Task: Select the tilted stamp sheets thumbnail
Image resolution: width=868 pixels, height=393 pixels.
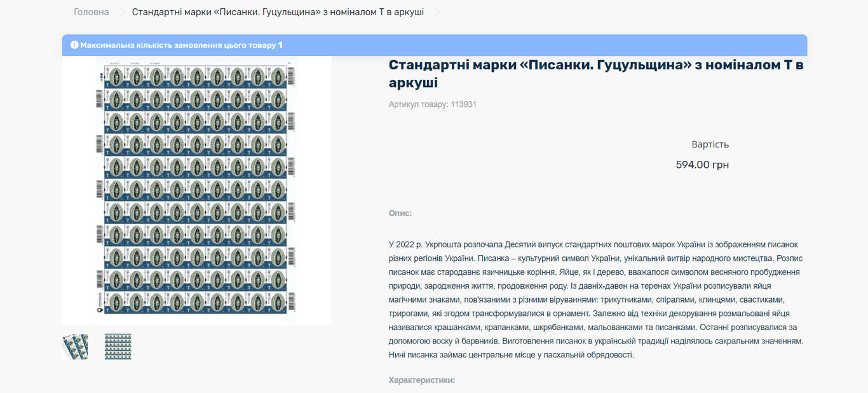Action: pyautogui.click(x=76, y=345)
